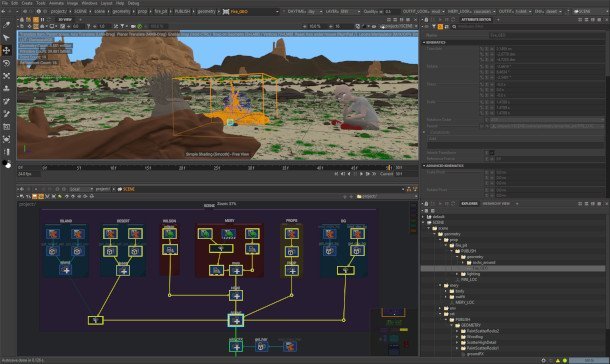Expand the rocks_around folder
The height and width of the screenshot is (364, 610).
(x=463, y=262)
